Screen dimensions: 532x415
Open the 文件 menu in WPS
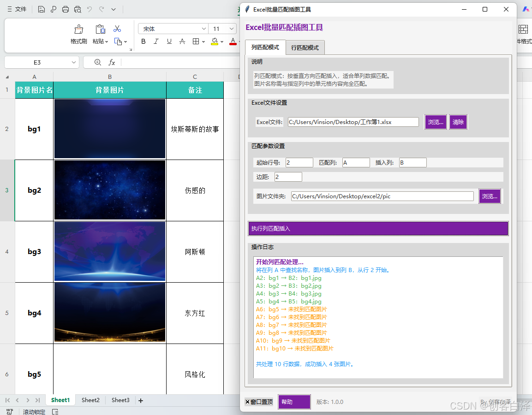point(17,9)
